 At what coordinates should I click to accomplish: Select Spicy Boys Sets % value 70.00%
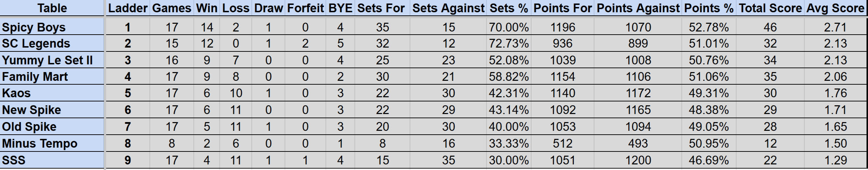click(509, 27)
